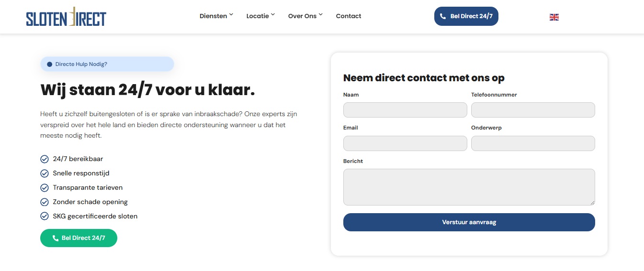
Task: Go to the Contact page
Action: coord(349,16)
